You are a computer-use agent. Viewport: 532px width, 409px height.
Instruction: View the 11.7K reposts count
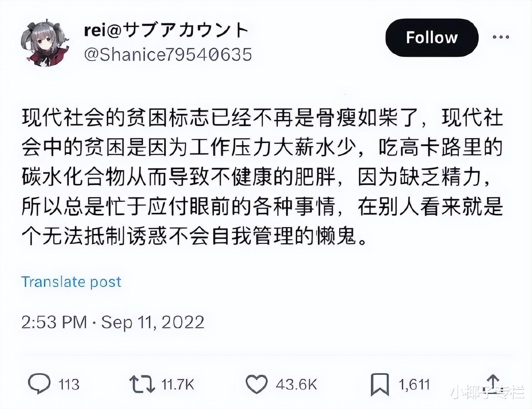pyautogui.click(x=178, y=385)
